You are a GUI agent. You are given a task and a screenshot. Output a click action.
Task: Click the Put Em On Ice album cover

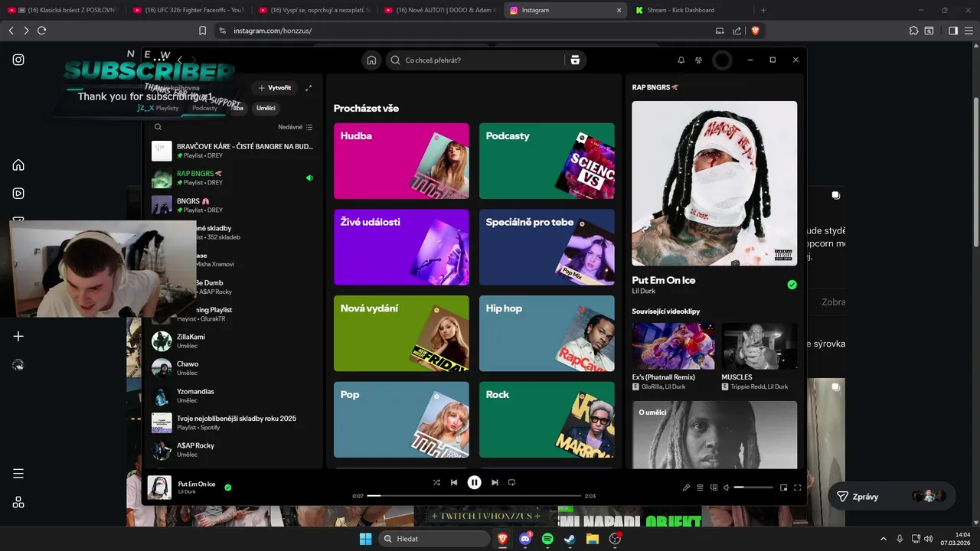click(x=714, y=184)
